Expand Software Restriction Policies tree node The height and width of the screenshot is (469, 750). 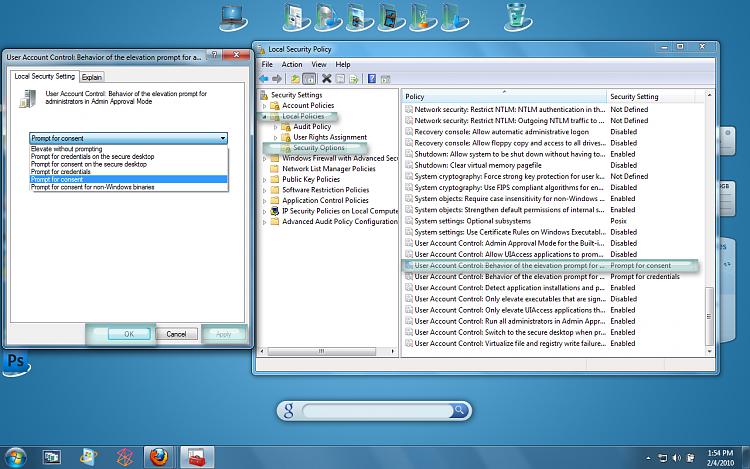(265, 190)
